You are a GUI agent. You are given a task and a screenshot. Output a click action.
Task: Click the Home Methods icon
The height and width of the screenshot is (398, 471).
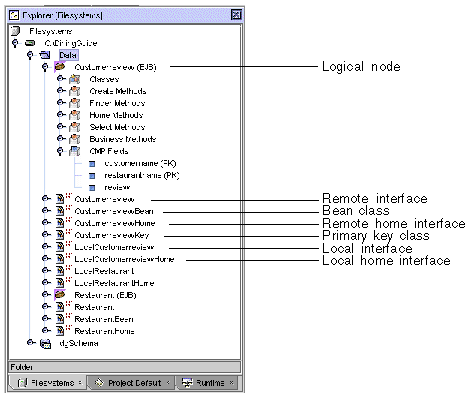75,115
